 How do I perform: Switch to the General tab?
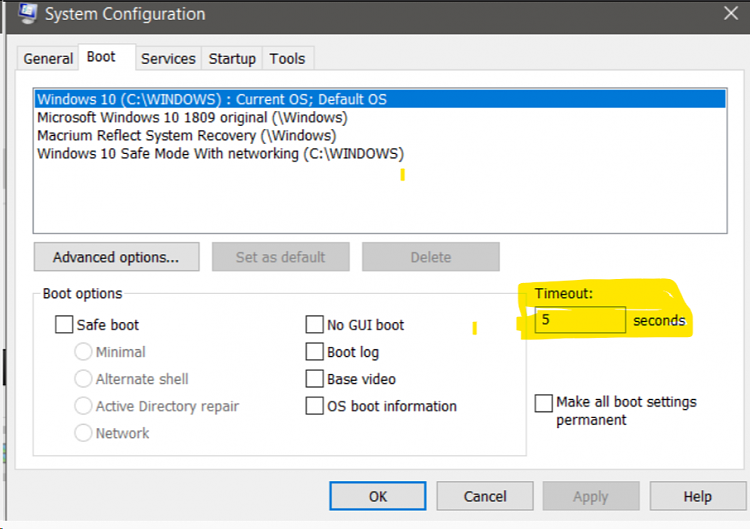click(x=48, y=59)
